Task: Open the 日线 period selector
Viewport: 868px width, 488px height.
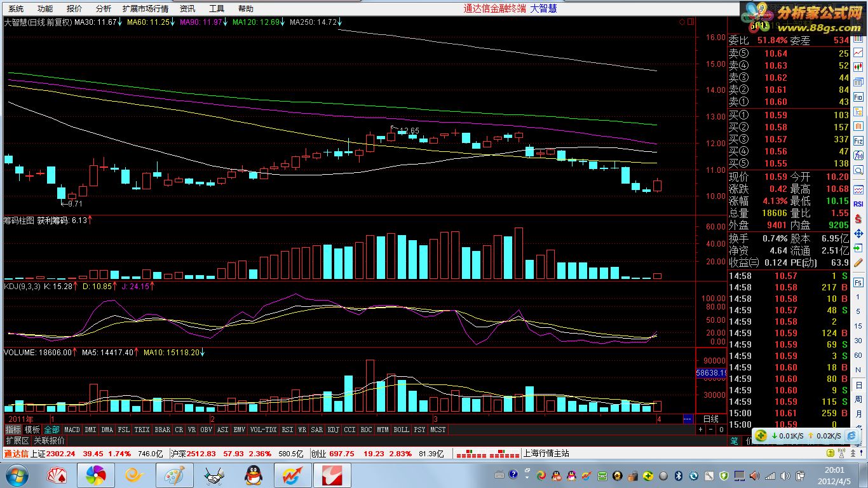Action: 711,419
